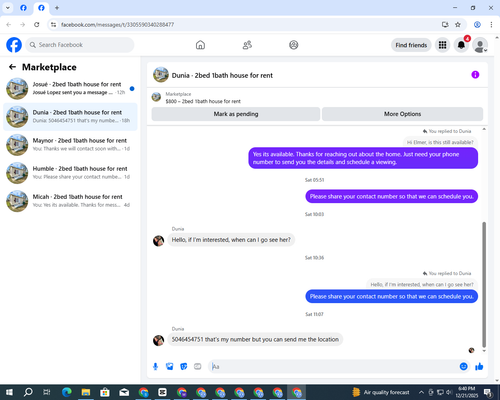Click the More Options button

[402, 114]
